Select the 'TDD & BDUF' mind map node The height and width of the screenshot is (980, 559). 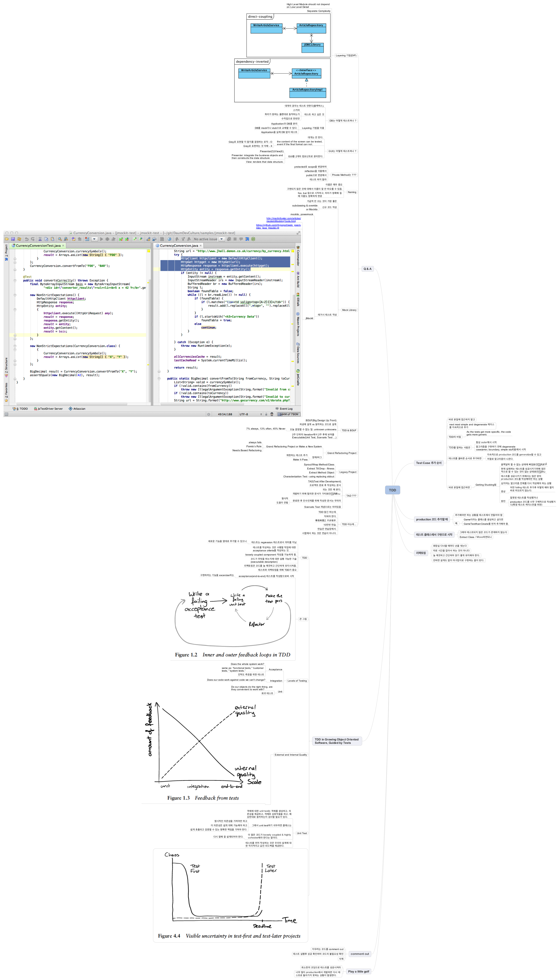tap(349, 430)
